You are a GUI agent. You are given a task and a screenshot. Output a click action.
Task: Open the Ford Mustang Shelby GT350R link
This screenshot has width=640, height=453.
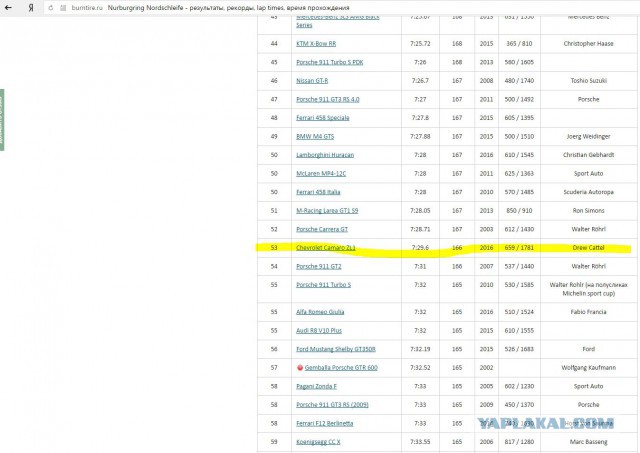[336, 349]
